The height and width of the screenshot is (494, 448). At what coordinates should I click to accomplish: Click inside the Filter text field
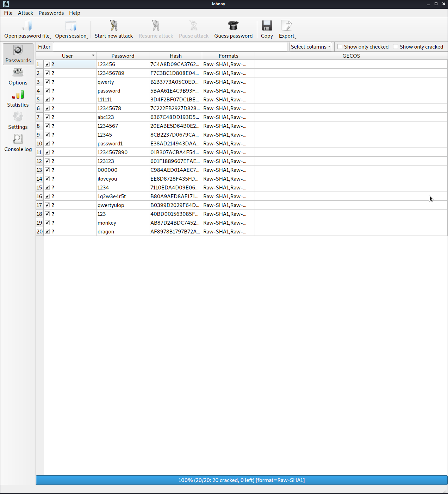click(x=170, y=46)
